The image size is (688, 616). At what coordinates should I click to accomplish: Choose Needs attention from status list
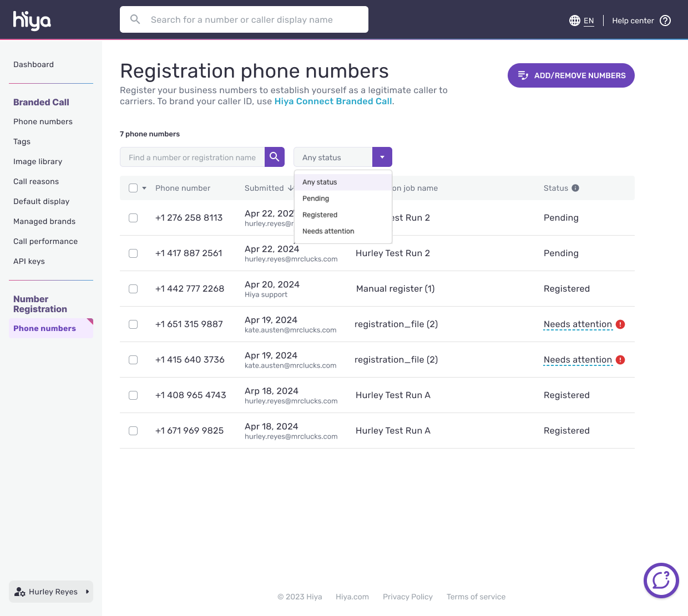click(328, 231)
